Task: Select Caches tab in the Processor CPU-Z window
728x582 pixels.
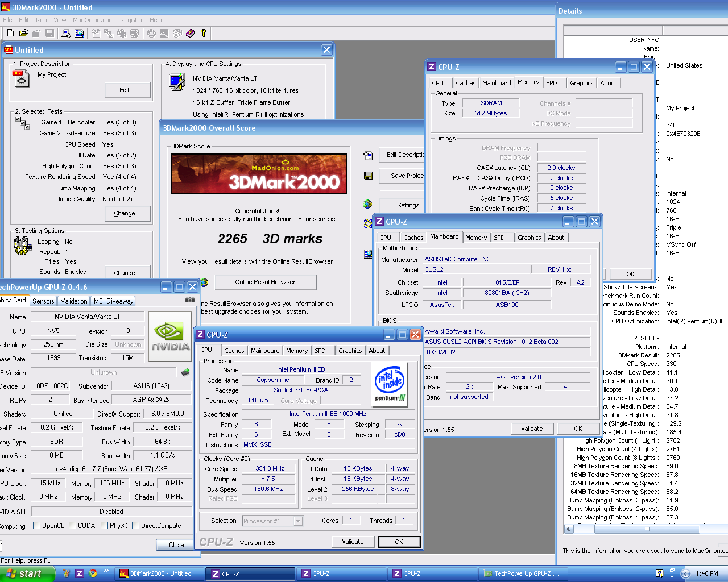Action: (234, 351)
